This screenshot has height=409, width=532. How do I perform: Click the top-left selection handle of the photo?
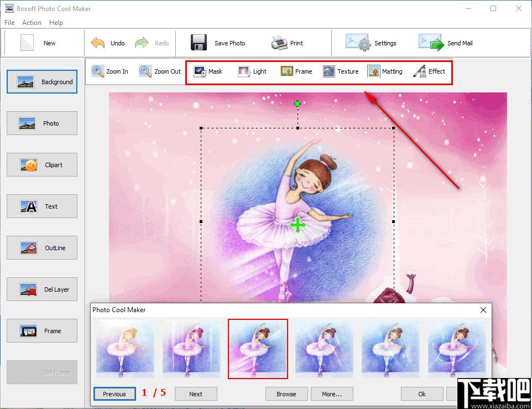[x=201, y=128]
